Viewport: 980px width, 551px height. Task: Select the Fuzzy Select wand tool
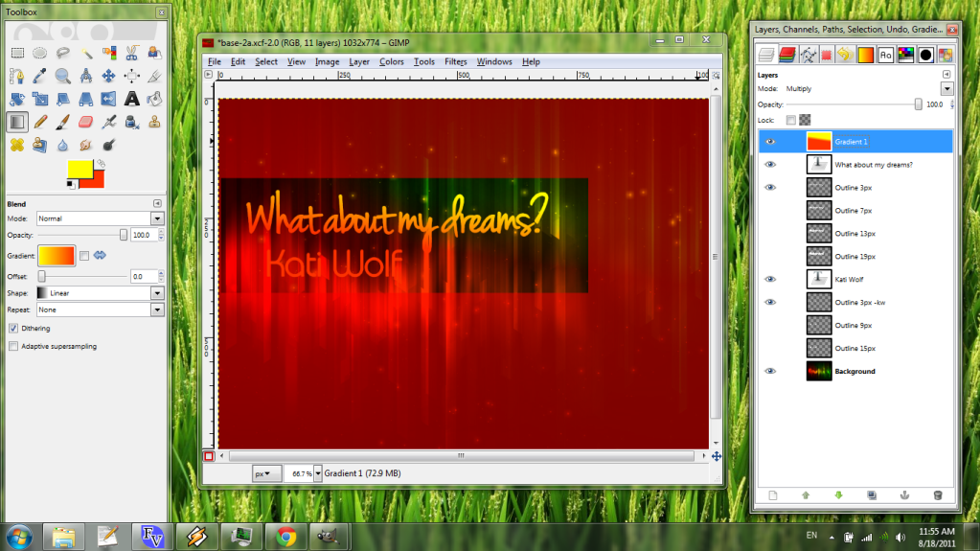(85, 53)
